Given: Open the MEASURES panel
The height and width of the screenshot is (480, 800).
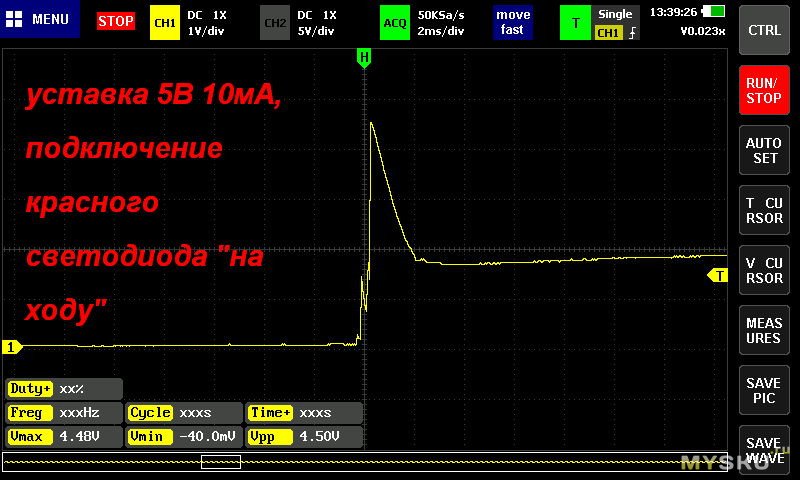Looking at the screenshot, I should (764, 331).
